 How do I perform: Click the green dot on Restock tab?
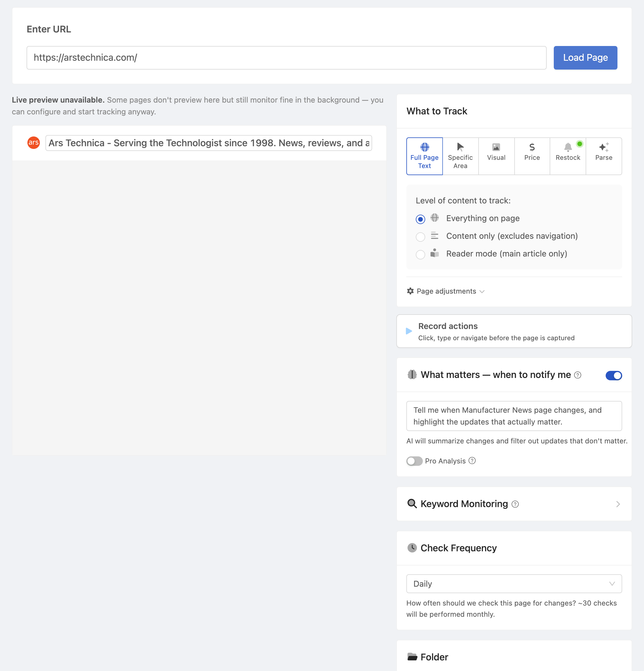[x=579, y=144]
